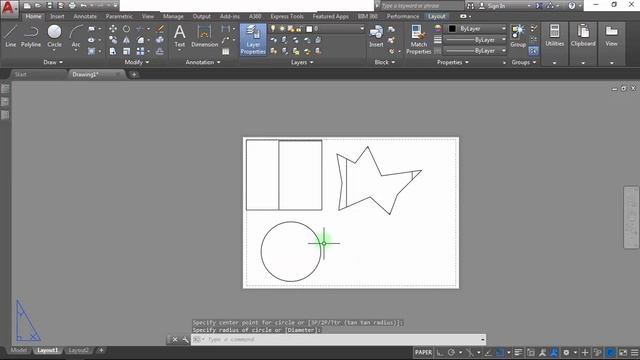Toggle object snap tracking in status bar

(489, 352)
